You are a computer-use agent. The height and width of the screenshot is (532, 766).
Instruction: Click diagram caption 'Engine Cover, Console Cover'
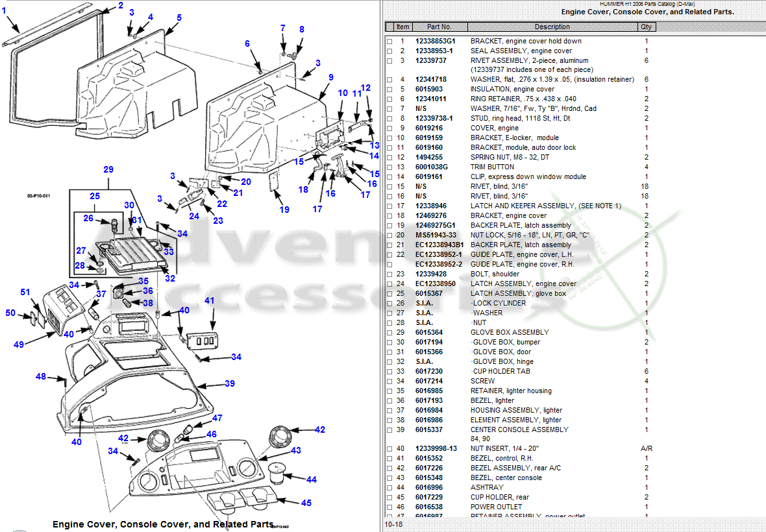click(x=163, y=524)
